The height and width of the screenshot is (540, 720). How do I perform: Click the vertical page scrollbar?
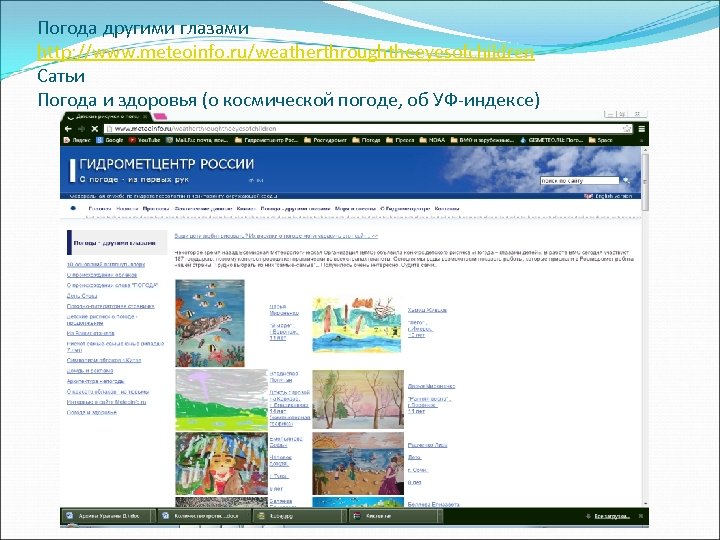[x=645, y=181]
